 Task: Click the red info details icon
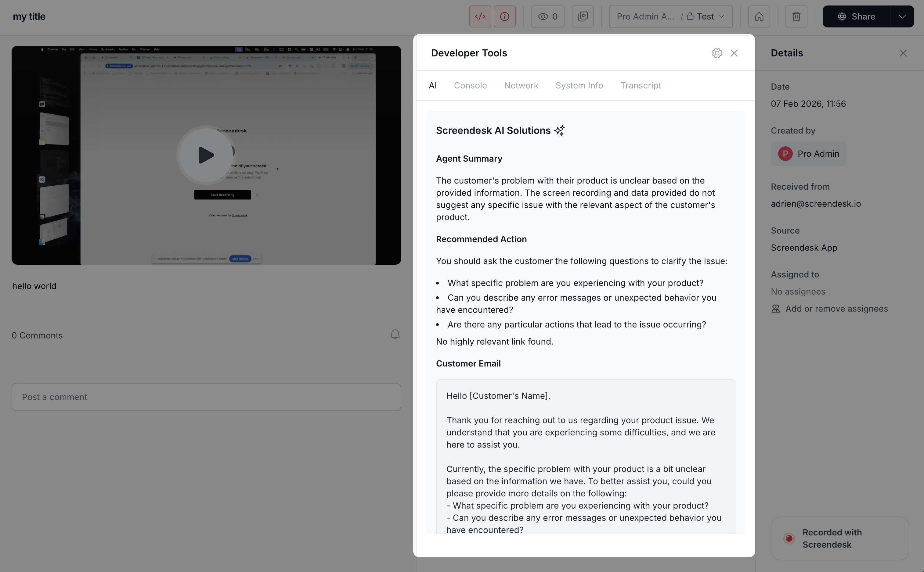click(504, 17)
